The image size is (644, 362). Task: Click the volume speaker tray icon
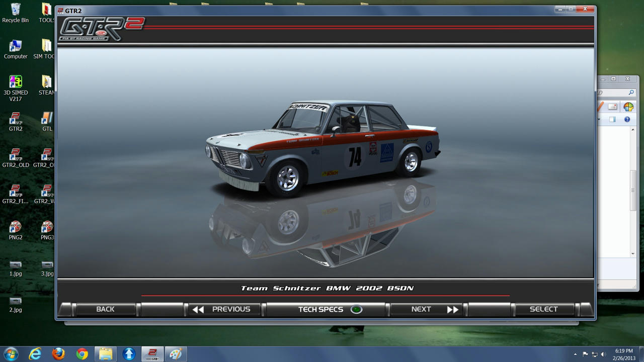coord(603,354)
